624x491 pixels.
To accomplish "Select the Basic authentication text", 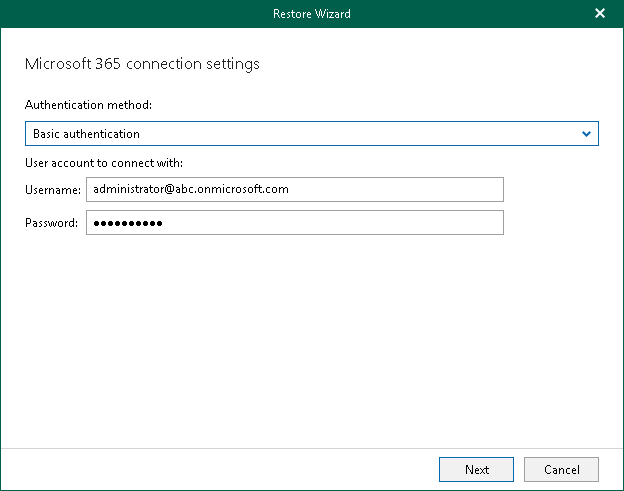I will 86,133.
